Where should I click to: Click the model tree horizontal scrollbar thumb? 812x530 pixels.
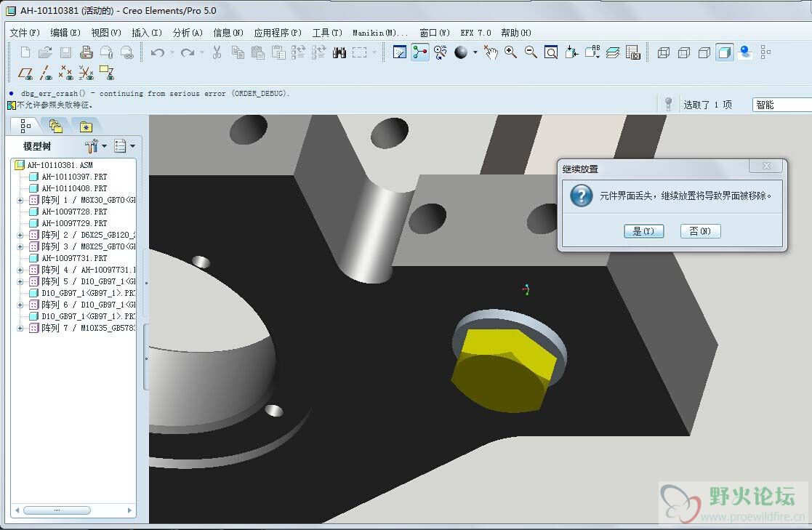pyautogui.click(x=57, y=510)
